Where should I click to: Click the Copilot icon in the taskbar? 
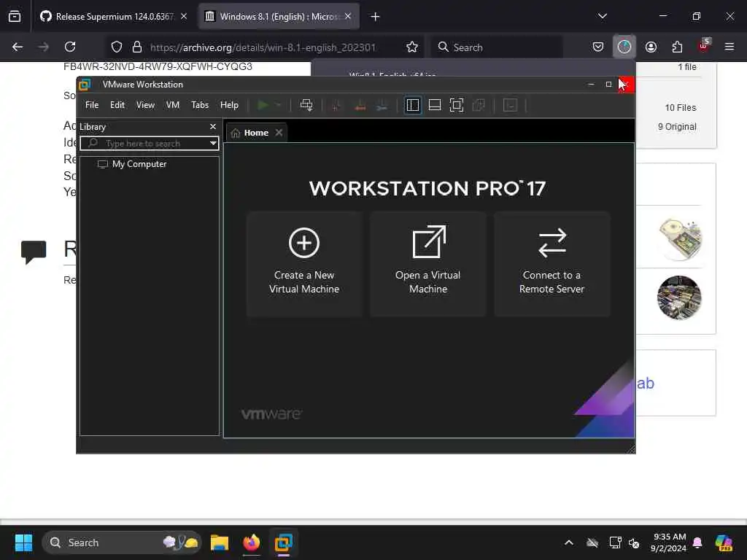[x=724, y=542]
